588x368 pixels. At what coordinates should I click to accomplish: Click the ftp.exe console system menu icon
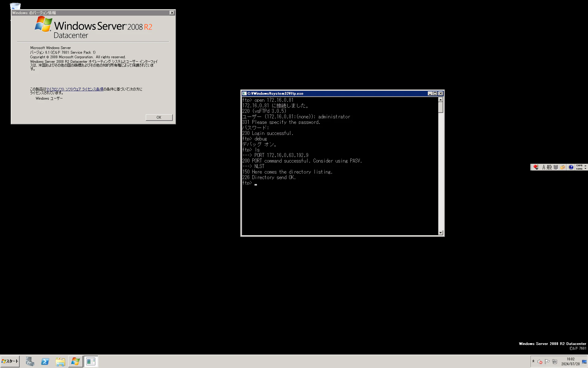coord(244,94)
